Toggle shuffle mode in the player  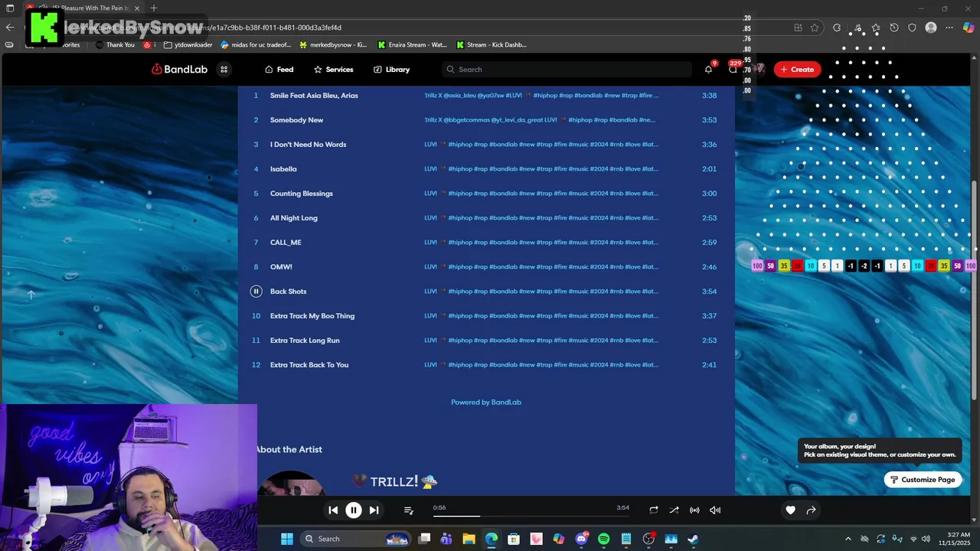[674, 510]
